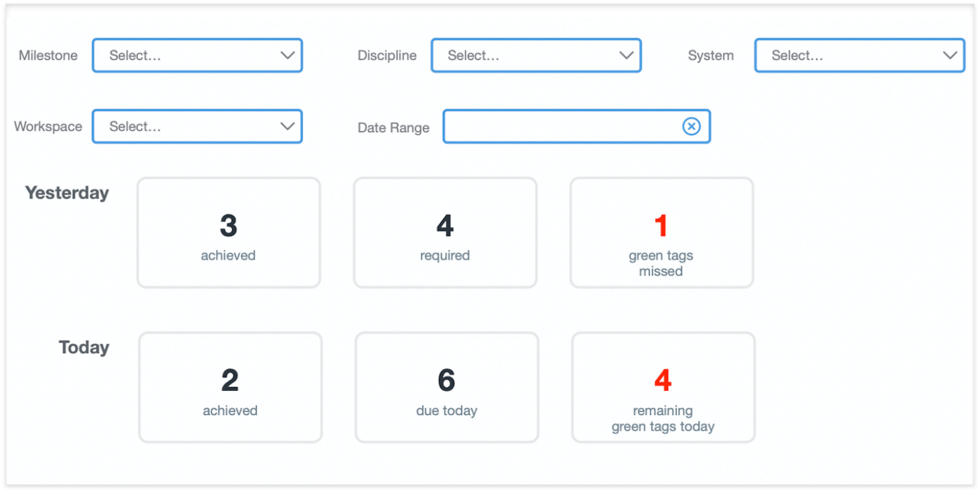Click the 'Date Range' label

(x=393, y=128)
